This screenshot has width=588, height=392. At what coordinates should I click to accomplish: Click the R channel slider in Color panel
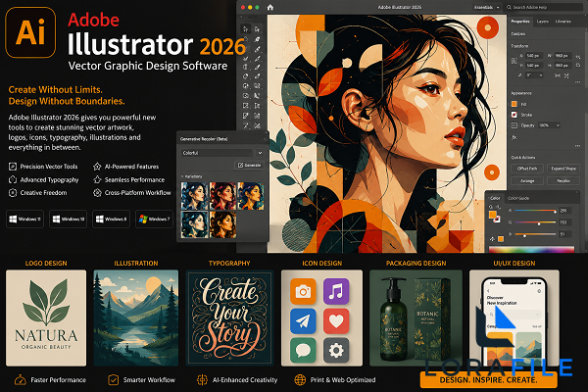[535, 211]
